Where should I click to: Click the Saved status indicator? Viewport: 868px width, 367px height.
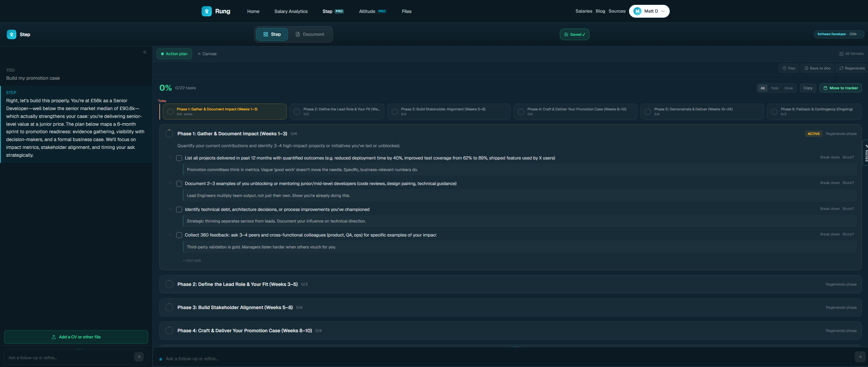tap(574, 34)
